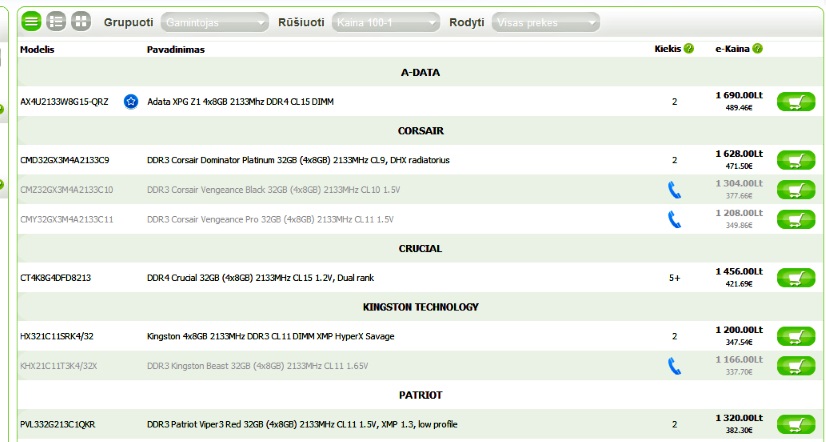Click quantity 5+ in Crucial row
The height and width of the screenshot is (442, 826).
(674, 278)
